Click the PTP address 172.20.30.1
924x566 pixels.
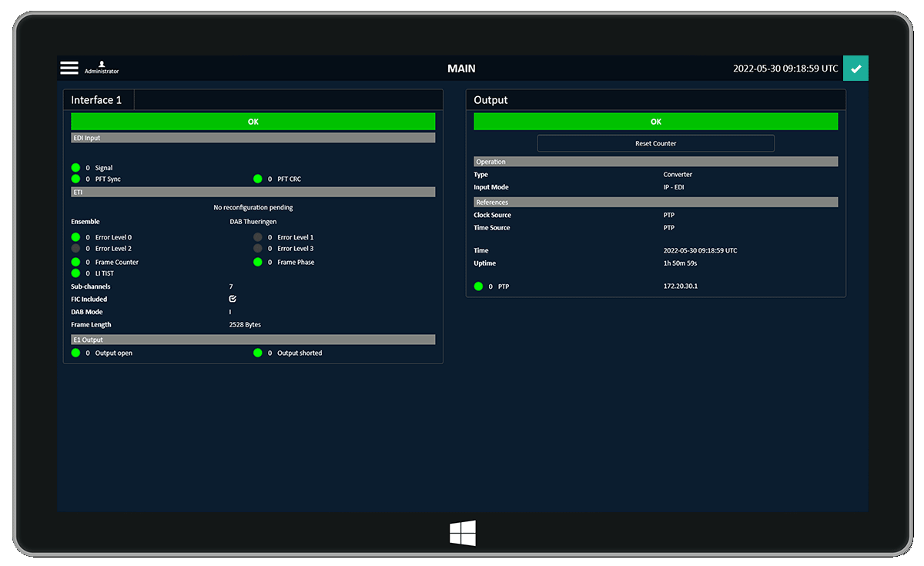pos(681,286)
